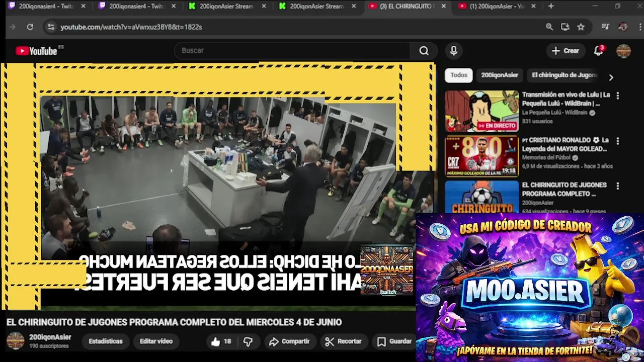Open La Pequeña Lulú EN DIRECTO thumbnail

point(481,111)
